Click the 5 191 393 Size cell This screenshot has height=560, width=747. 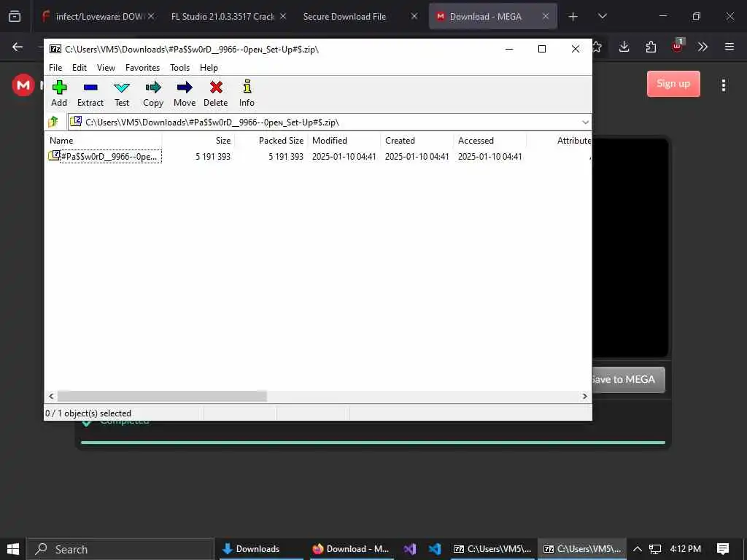tap(212, 157)
